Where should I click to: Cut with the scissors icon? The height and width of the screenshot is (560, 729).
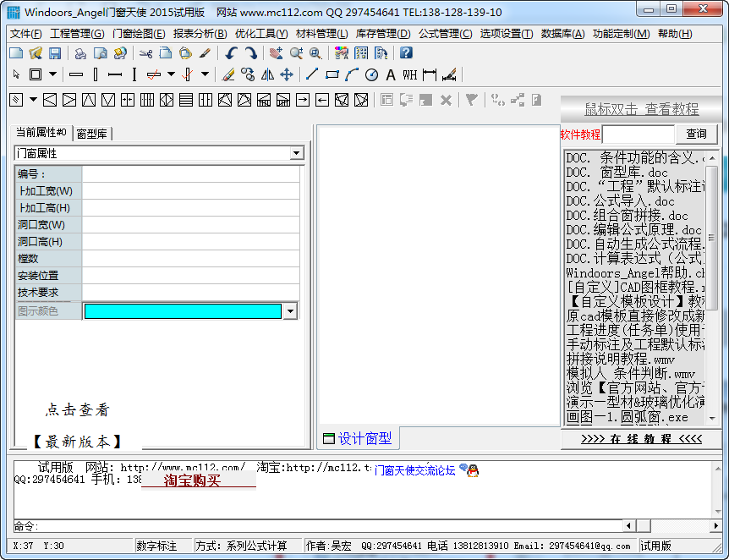click(146, 53)
